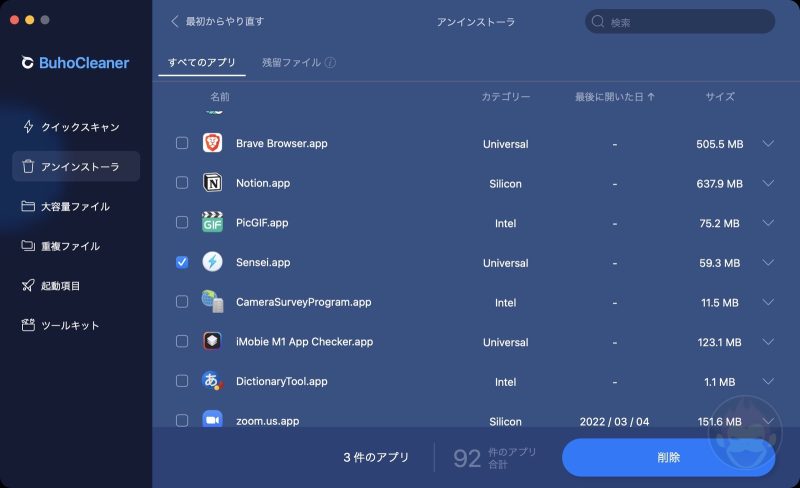Open Quick Scan lightning icon in sidebar

point(29,127)
